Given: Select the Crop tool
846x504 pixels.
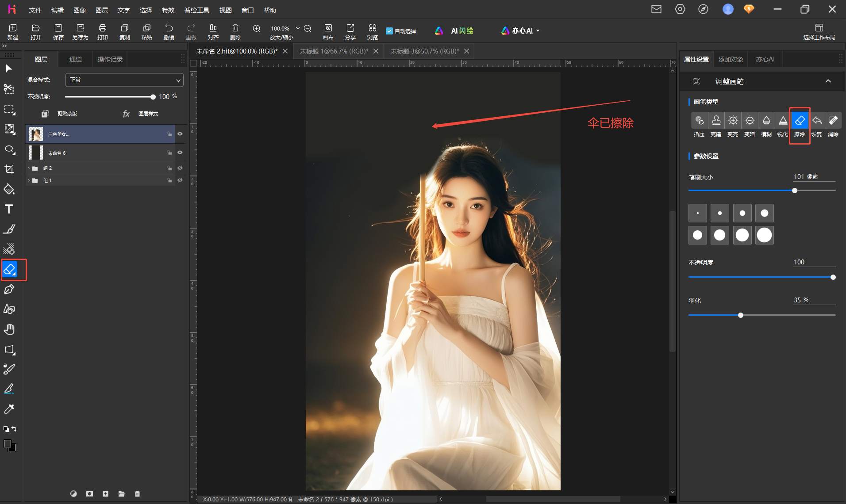Looking at the screenshot, I should pos(9,169).
